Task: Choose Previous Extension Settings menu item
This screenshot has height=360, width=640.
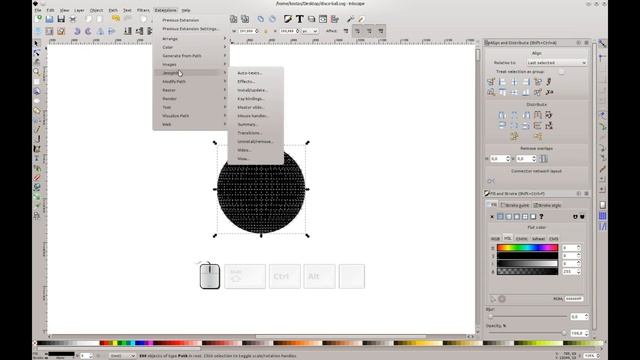Action: pos(191,29)
